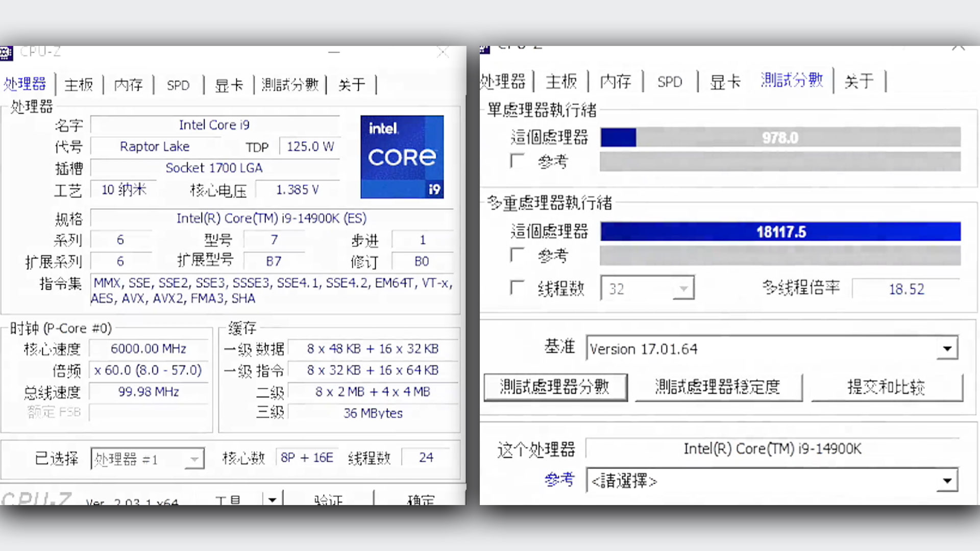This screenshot has height=551, width=980.
Task: Click single-thread score bar showing 978.0
Action: [780, 137]
